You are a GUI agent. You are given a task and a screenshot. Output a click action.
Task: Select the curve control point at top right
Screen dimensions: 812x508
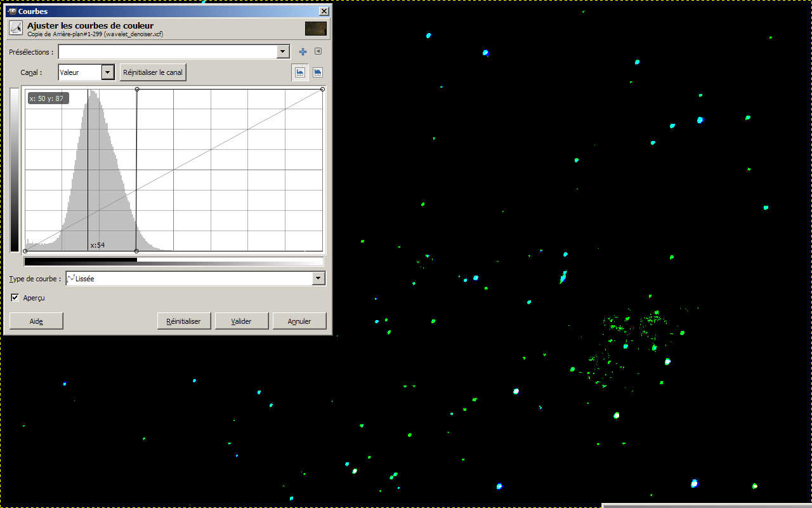pos(322,89)
